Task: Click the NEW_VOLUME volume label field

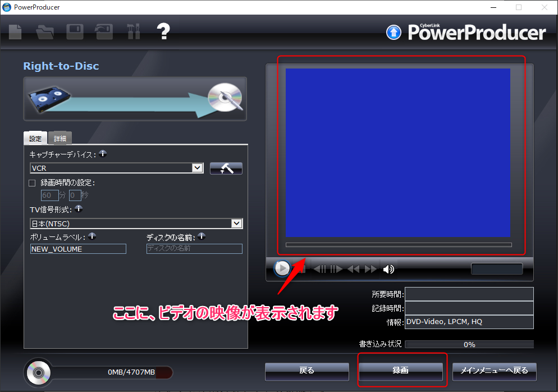Action: click(x=78, y=249)
